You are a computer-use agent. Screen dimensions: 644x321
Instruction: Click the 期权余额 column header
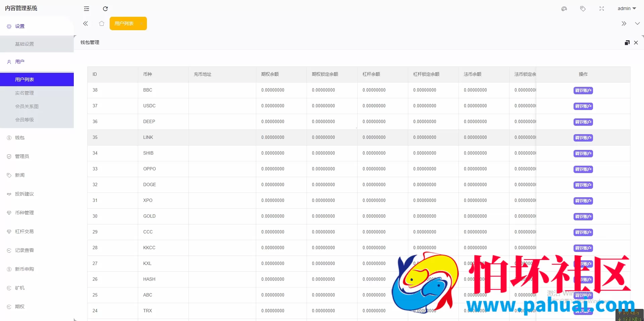(281, 74)
